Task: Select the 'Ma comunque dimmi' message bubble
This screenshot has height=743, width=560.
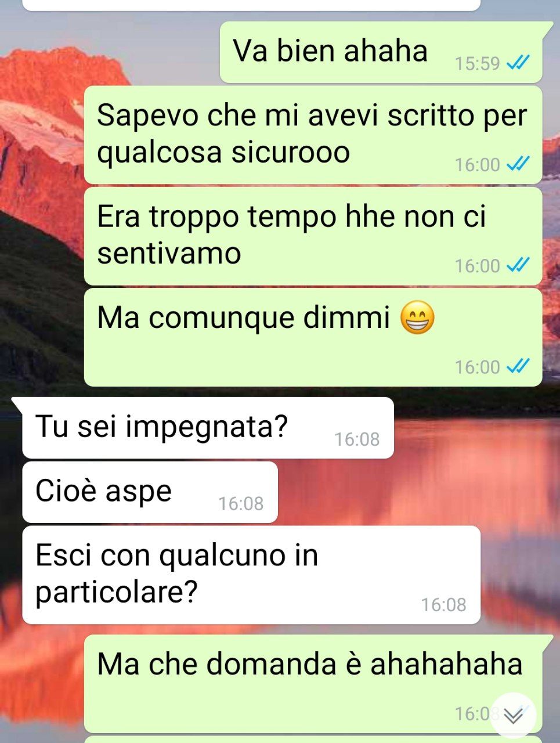Action: click(x=313, y=337)
